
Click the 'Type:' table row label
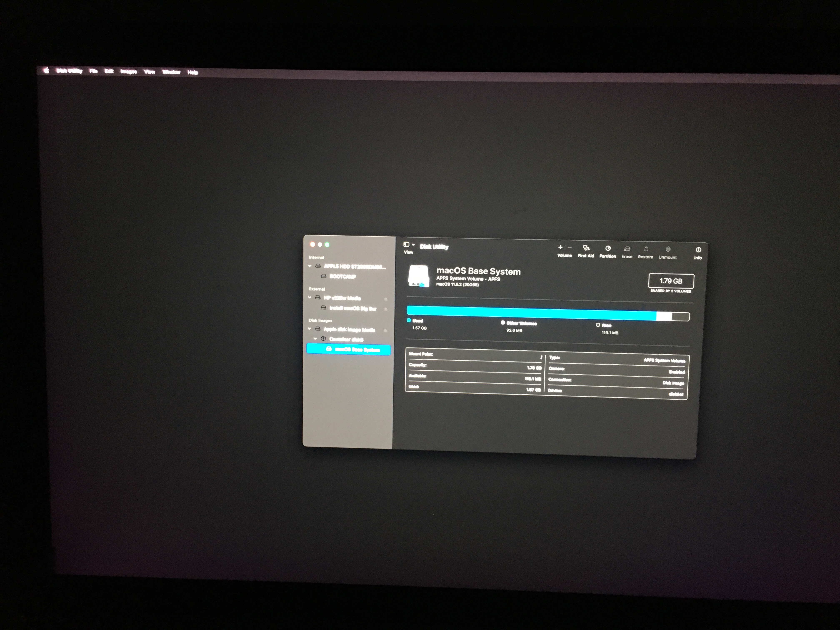[554, 358]
